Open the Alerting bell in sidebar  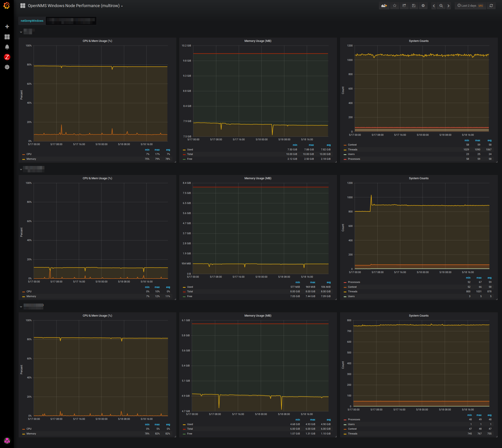[x=7, y=47]
